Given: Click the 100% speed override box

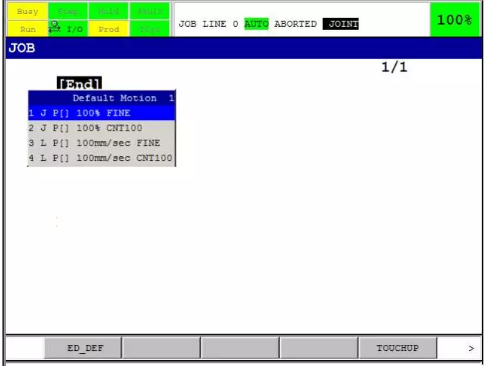Looking at the screenshot, I should [x=455, y=20].
